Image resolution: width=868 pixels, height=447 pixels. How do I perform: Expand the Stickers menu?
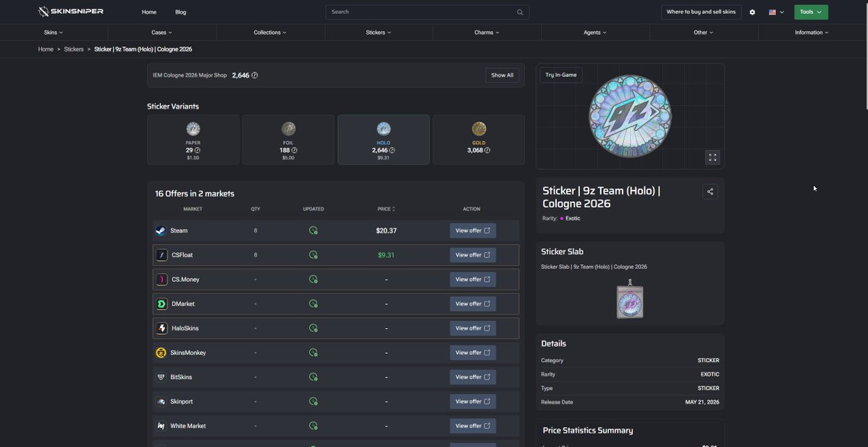pos(379,32)
